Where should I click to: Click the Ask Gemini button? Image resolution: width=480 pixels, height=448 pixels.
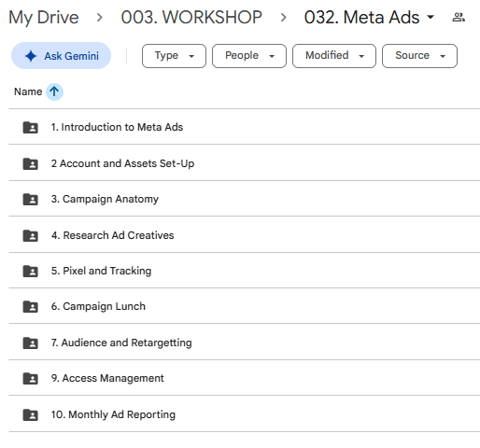61,56
